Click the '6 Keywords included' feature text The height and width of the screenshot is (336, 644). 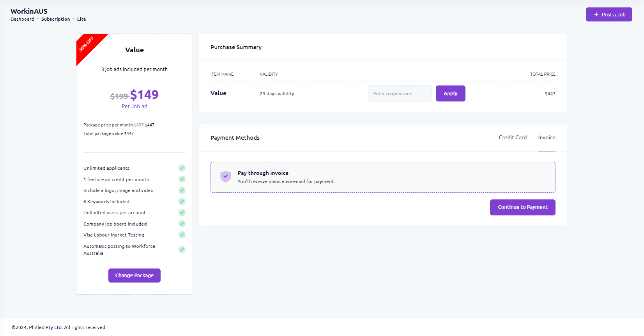[x=106, y=202]
